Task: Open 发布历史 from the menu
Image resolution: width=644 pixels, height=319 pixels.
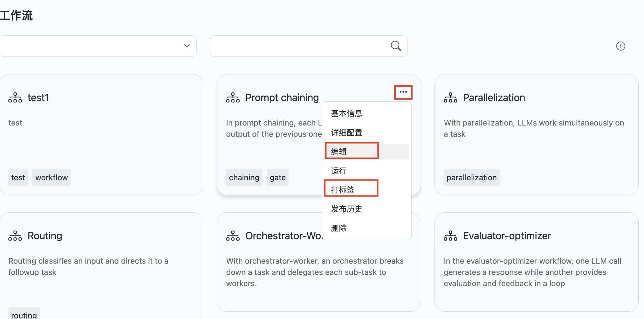Action: tap(346, 209)
